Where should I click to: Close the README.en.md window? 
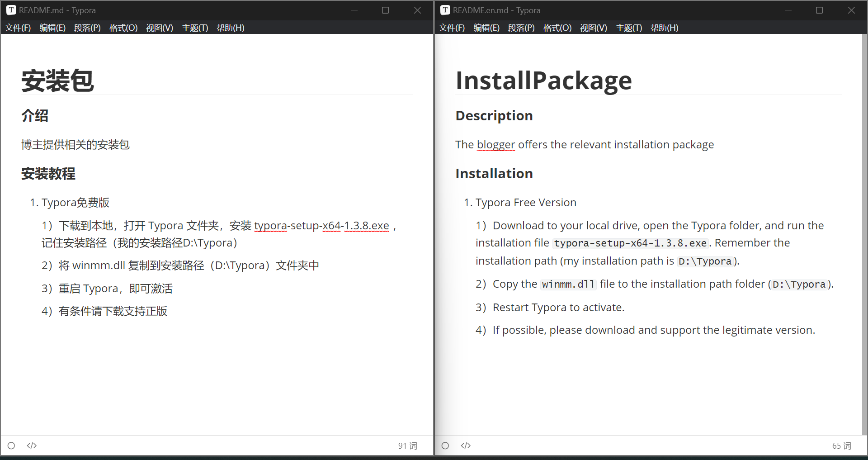pos(851,10)
